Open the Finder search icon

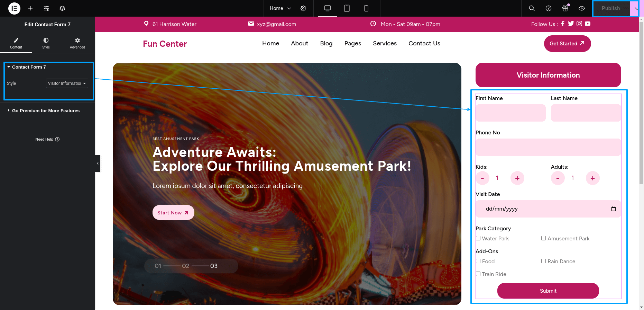coord(532,8)
